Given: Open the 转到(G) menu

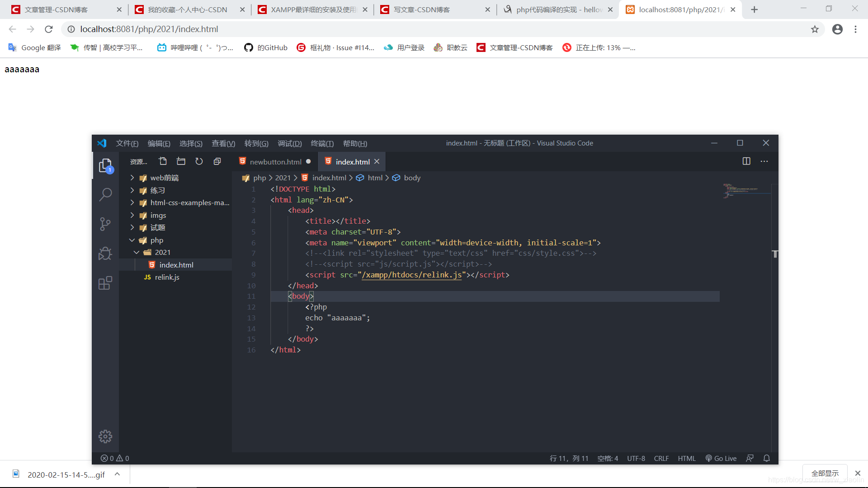Looking at the screenshot, I should (256, 143).
